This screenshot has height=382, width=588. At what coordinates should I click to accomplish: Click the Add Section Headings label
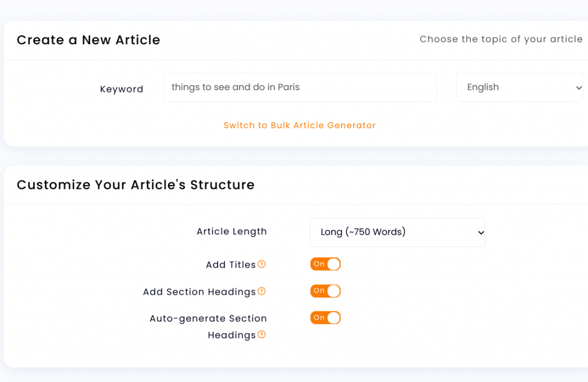(x=199, y=292)
